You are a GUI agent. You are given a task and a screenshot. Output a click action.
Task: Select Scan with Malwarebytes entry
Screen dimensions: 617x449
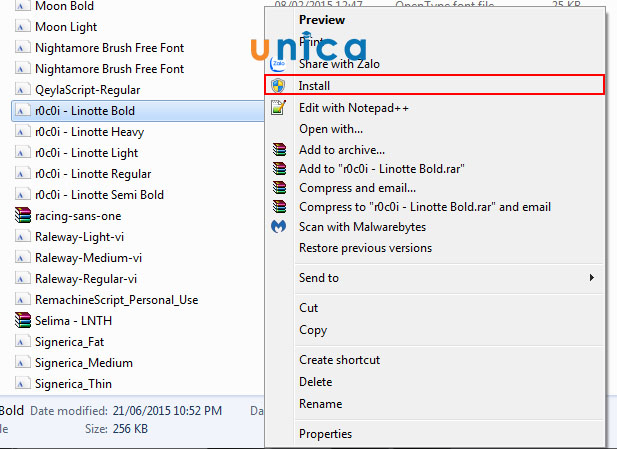pyautogui.click(x=362, y=227)
